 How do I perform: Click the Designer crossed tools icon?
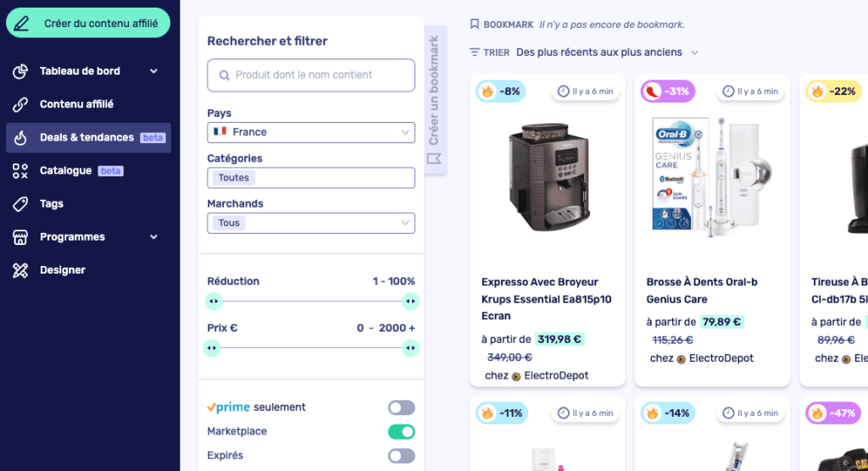pos(20,270)
